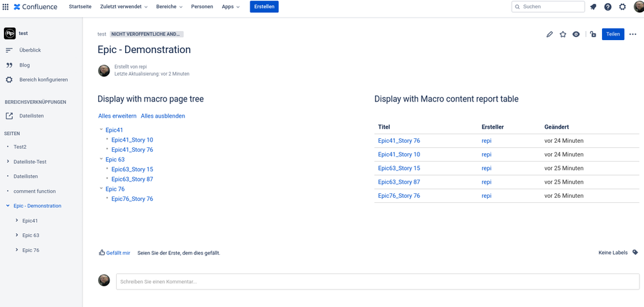Collapse Epic41 in page tree macro
Image resolution: width=644 pixels, height=307 pixels.
point(101,130)
